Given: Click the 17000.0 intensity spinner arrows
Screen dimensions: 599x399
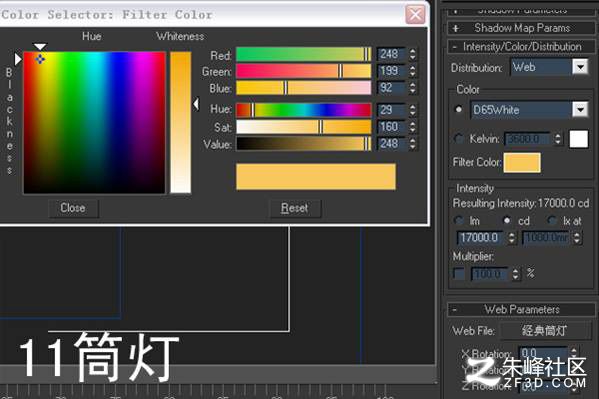Looking at the screenshot, I should (x=512, y=238).
